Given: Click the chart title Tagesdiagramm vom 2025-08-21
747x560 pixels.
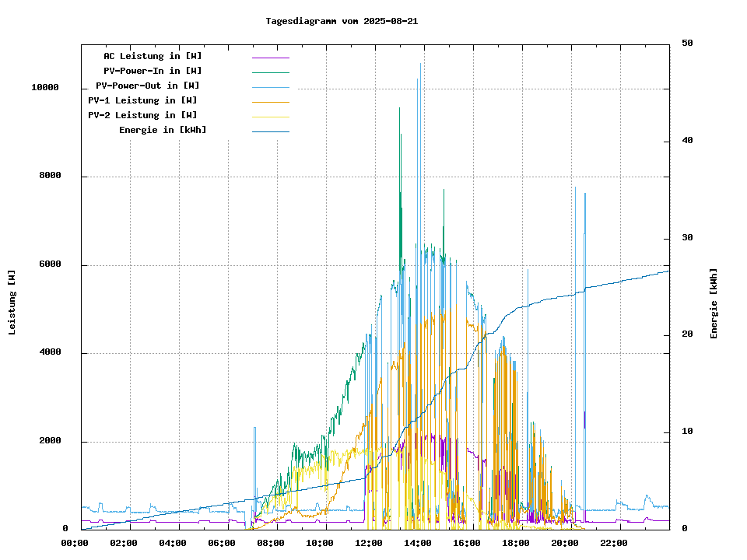Looking at the screenshot, I should (x=342, y=22).
